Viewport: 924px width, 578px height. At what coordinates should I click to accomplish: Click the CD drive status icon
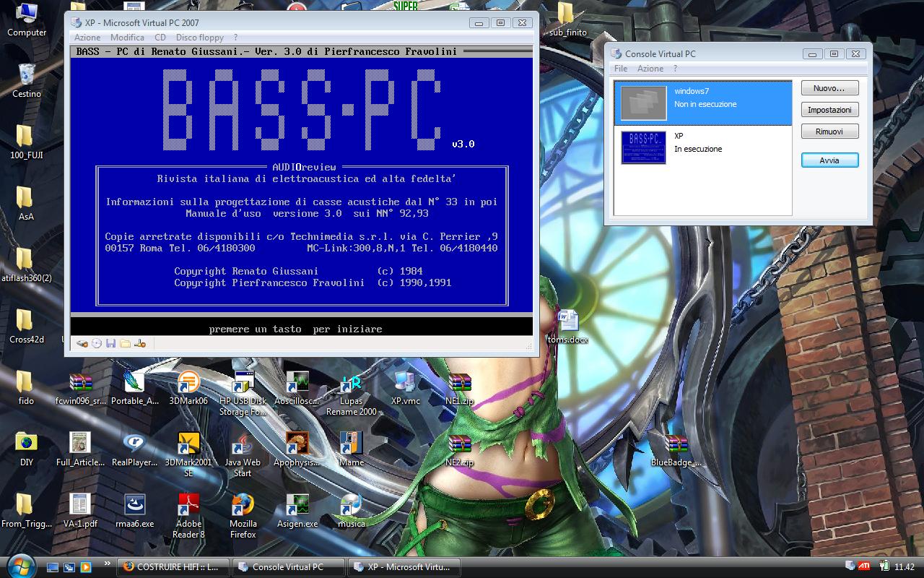(x=97, y=343)
